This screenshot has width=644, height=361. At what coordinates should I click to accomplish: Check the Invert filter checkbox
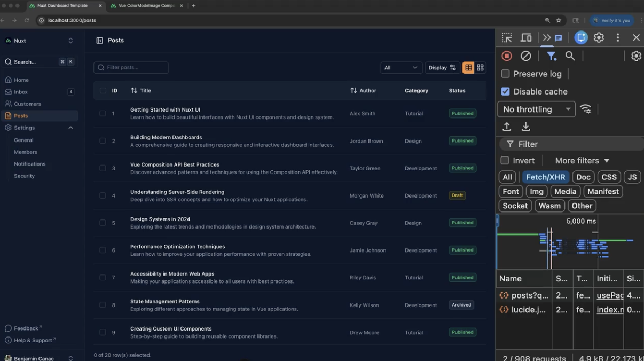pos(505,160)
